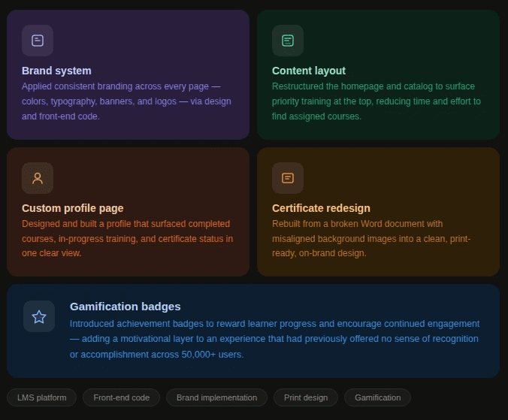Select the Front-end code tag
508x420 pixels.
tap(122, 397)
